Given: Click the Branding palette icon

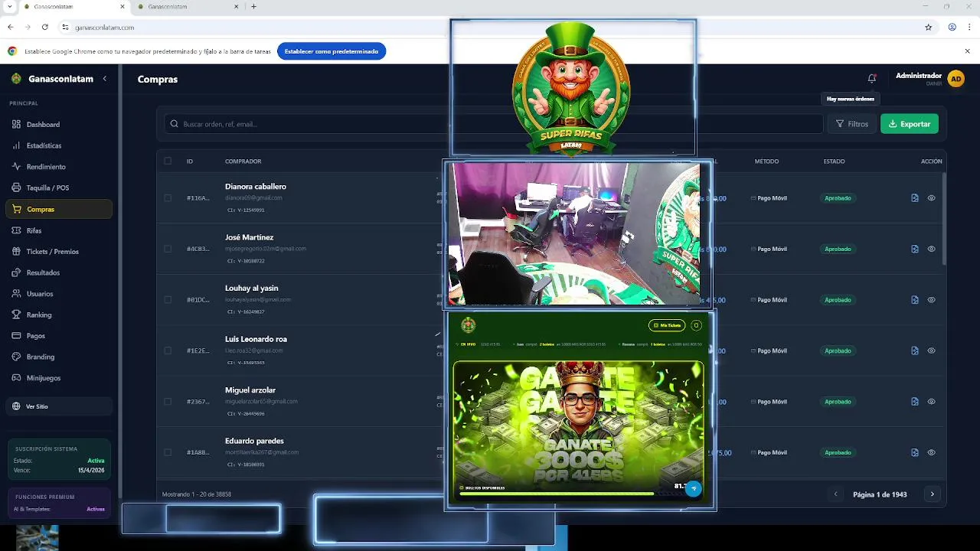Looking at the screenshot, I should tap(17, 357).
